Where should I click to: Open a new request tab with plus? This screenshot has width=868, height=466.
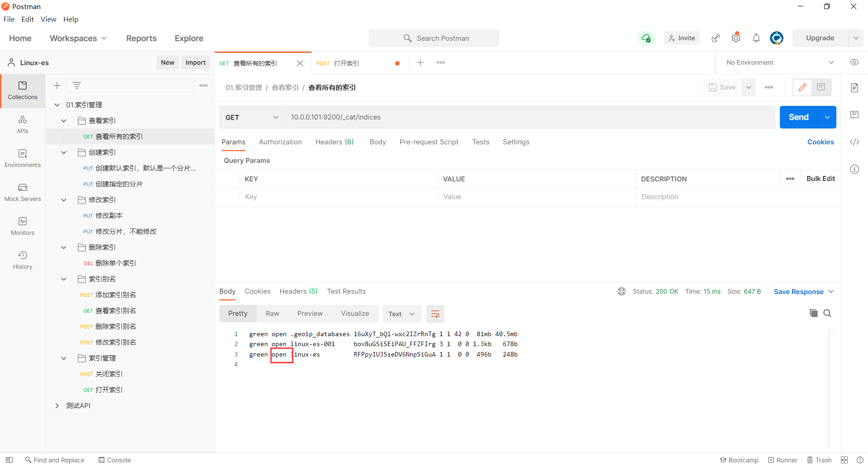[420, 62]
